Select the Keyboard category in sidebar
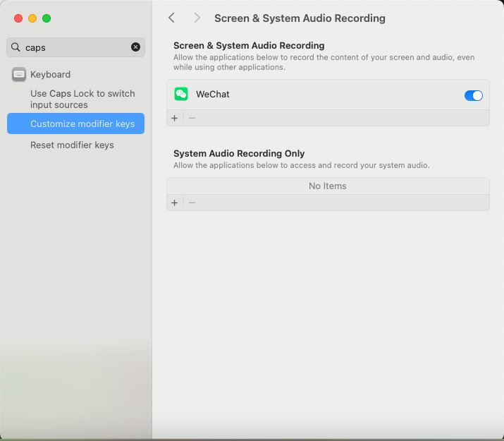The image size is (504, 441). tap(50, 74)
